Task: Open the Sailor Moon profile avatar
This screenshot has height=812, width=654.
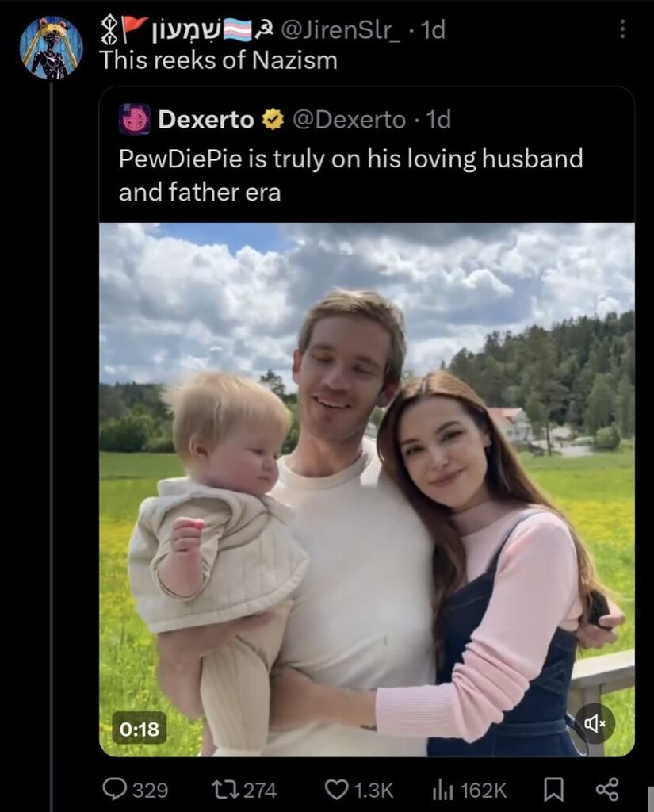Action: click(52, 48)
